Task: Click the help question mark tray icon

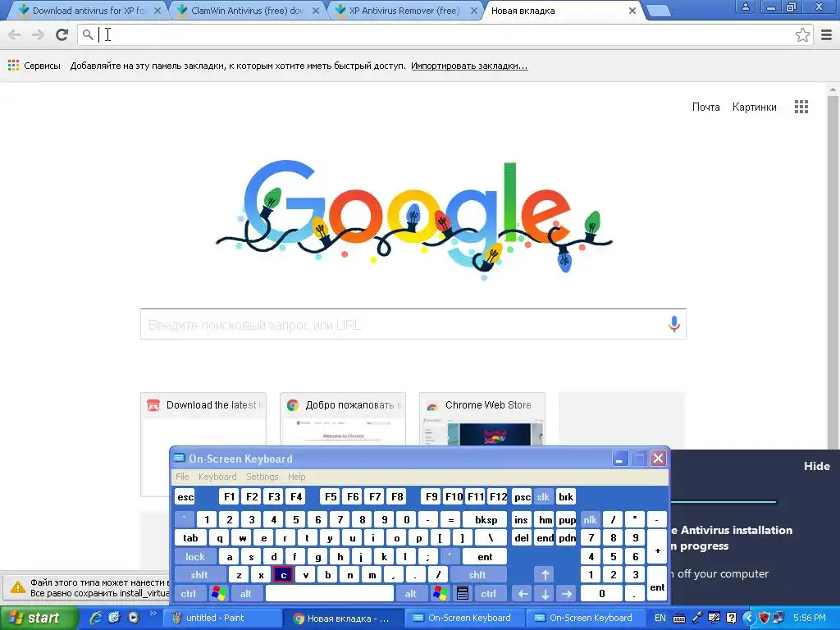Action: pyautogui.click(x=731, y=618)
